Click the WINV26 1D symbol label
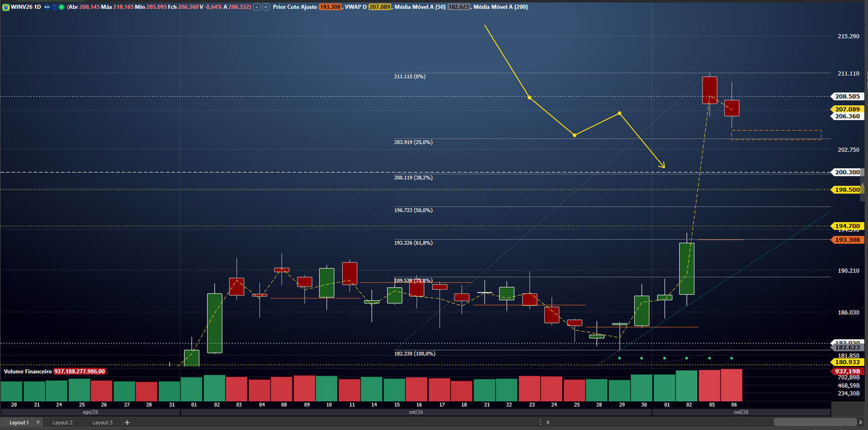The width and height of the screenshot is (868, 430). [25, 7]
